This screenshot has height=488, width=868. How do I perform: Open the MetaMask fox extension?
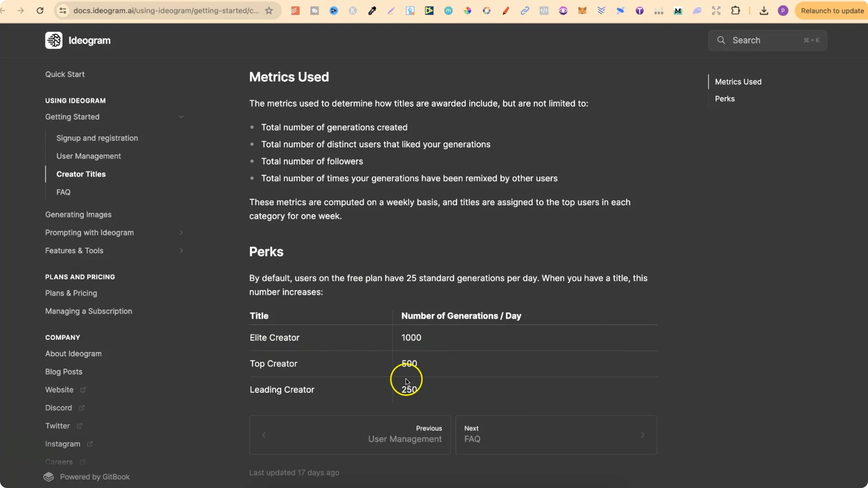pyautogui.click(x=582, y=10)
